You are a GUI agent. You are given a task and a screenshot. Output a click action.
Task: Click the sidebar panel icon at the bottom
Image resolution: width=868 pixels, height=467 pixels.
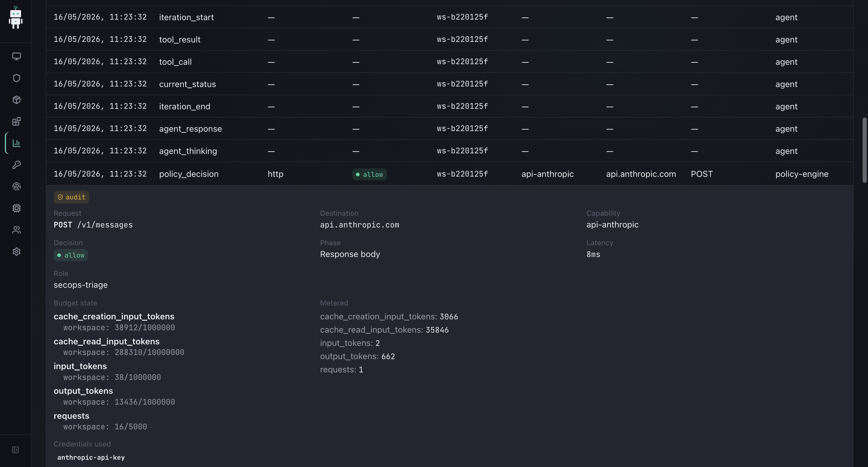tap(15, 450)
